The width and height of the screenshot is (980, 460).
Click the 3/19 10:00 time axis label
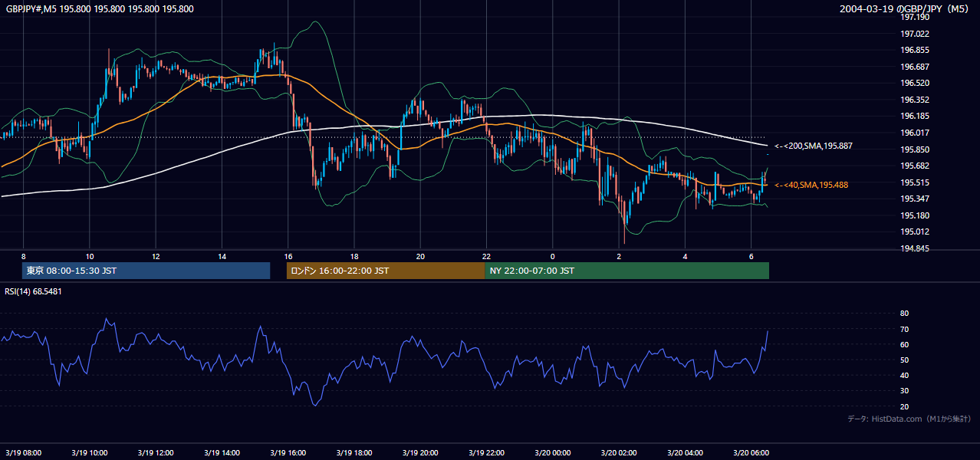89,452
